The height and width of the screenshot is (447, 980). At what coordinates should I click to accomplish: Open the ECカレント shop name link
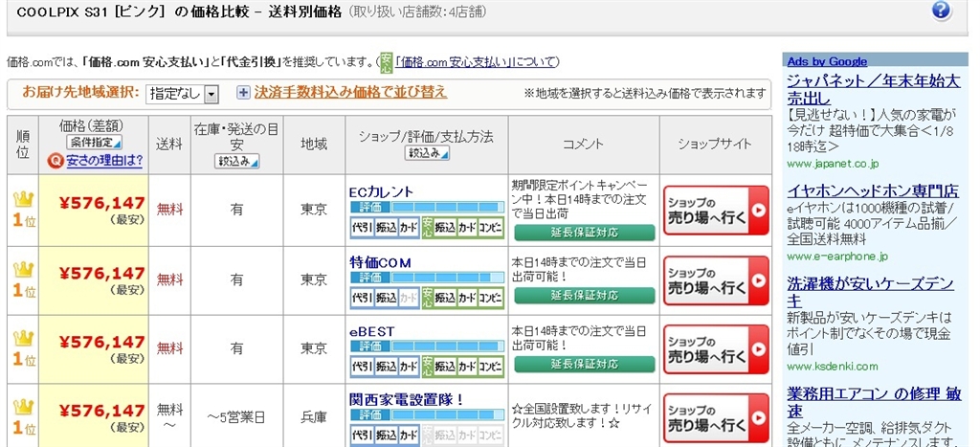coord(381,192)
